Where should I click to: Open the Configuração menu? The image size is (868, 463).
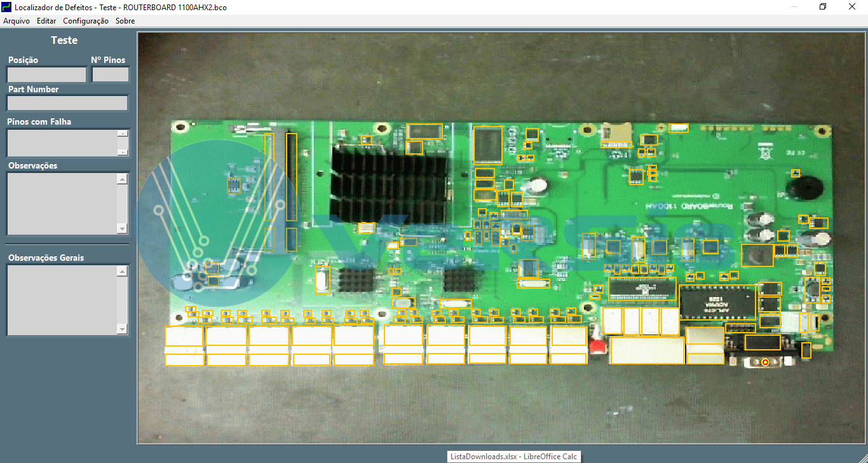[x=86, y=21]
